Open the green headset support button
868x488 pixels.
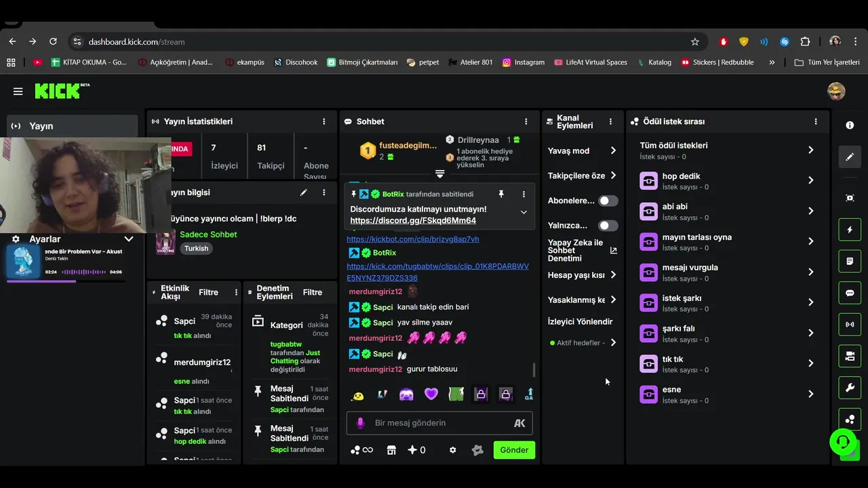[x=843, y=442]
